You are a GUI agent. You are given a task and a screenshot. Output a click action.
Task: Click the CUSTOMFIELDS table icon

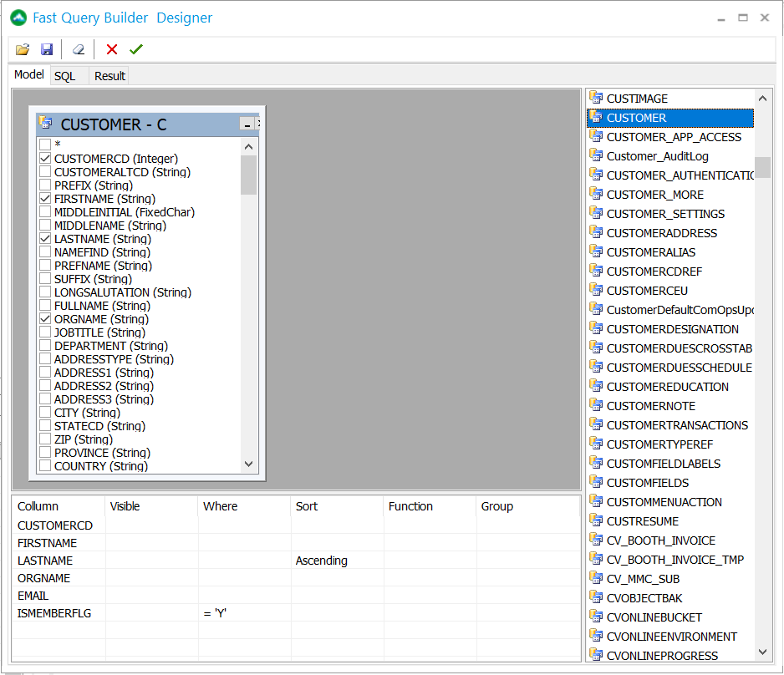tap(595, 482)
